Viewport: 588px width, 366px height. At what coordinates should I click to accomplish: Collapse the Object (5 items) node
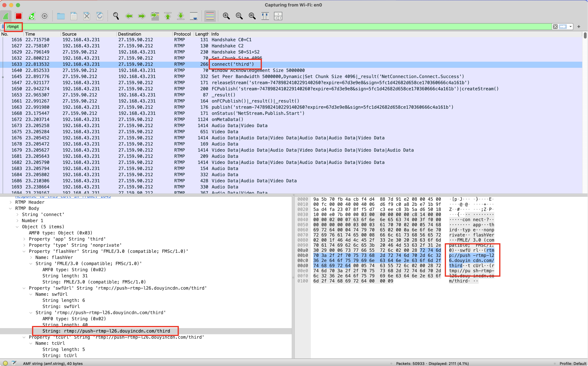[17, 227]
